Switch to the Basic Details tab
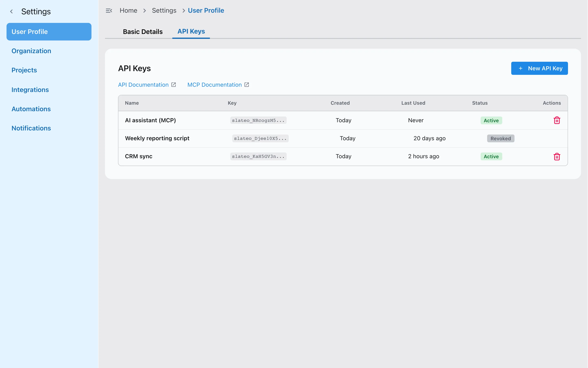 point(143,32)
